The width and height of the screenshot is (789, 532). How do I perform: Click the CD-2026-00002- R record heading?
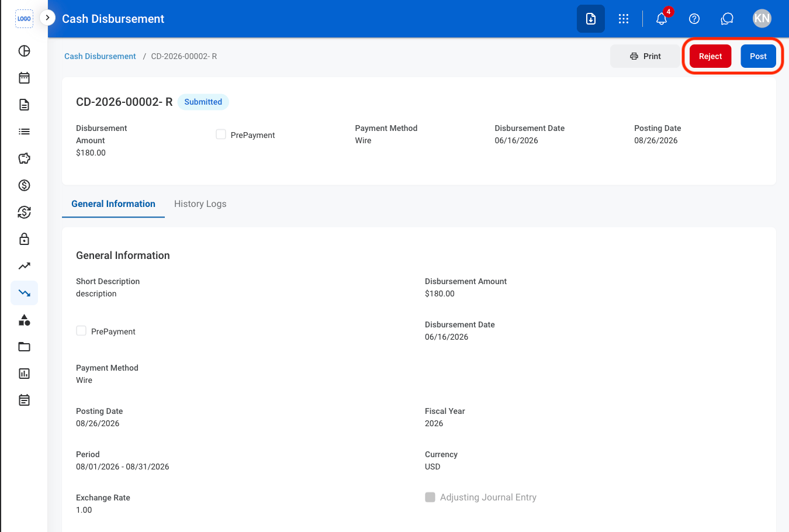pyautogui.click(x=124, y=102)
